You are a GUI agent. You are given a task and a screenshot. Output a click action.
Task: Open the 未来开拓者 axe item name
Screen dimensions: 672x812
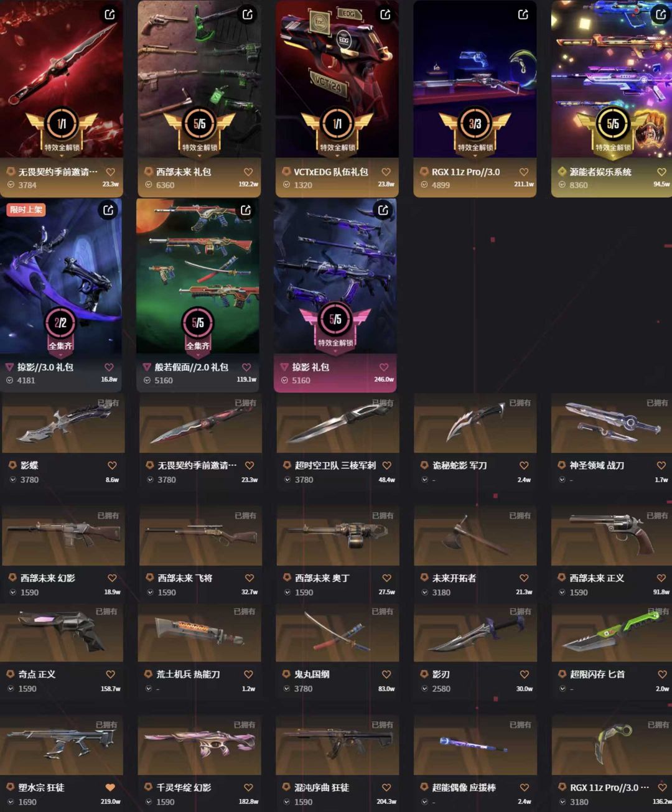(x=454, y=577)
